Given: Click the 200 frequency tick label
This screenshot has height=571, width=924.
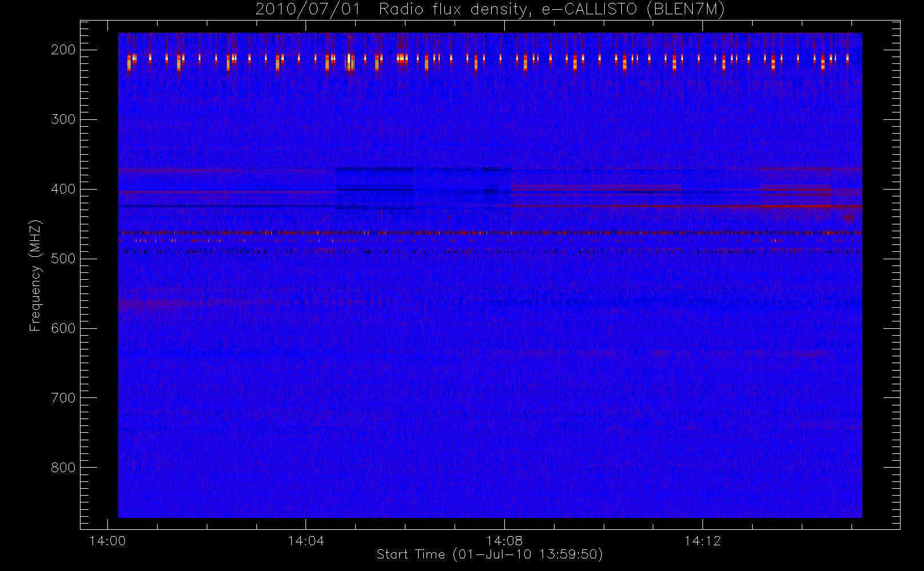Looking at the screenshot, I should [63, 50].
